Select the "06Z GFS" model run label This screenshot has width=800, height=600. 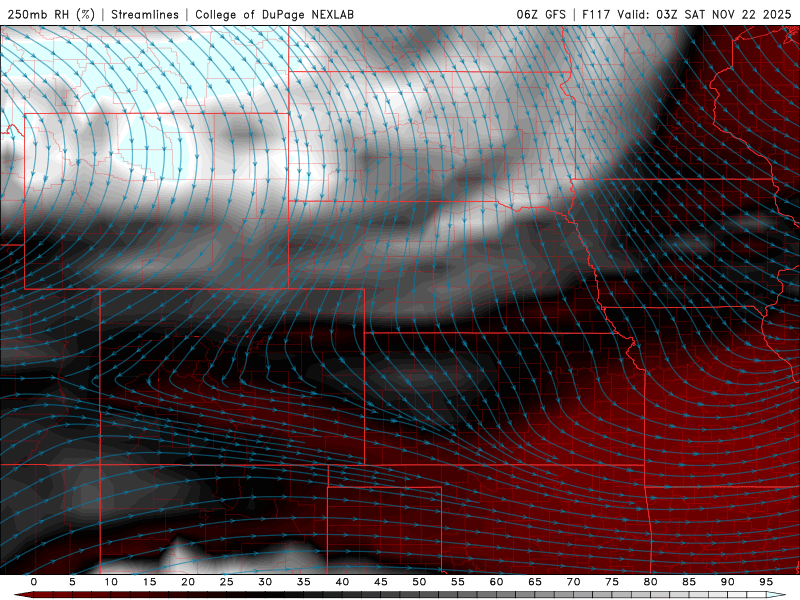(x=541, y=14)
